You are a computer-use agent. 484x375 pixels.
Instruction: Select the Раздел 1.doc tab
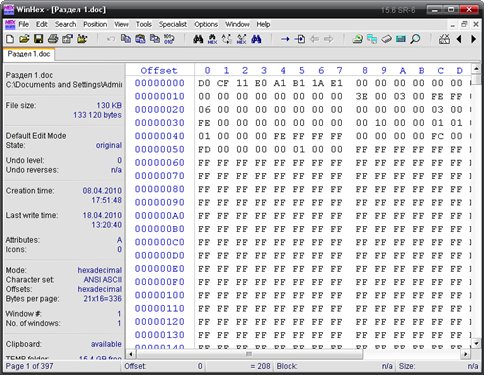click(29, 54)
